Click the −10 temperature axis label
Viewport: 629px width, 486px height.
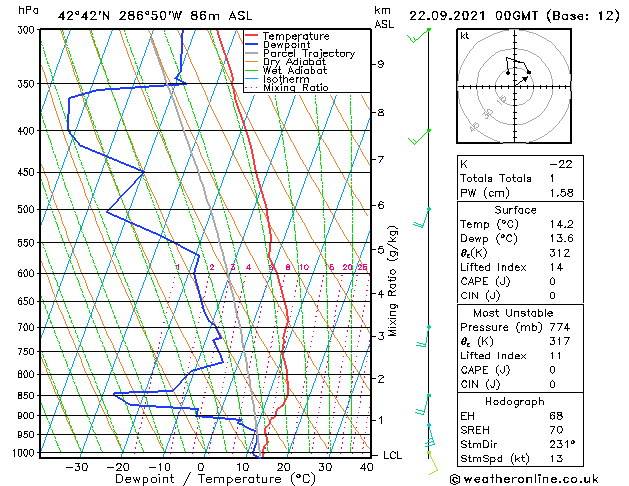tap(160, 467)
